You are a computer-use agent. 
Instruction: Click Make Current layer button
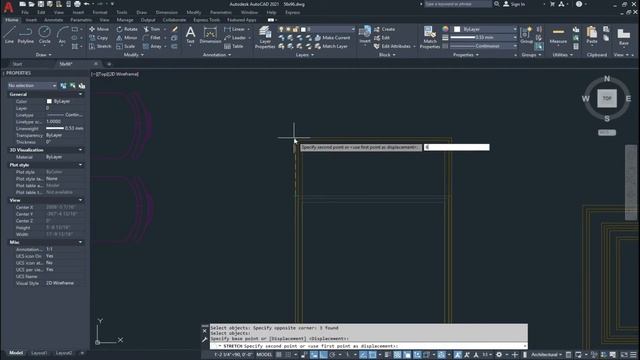(332, 38)
